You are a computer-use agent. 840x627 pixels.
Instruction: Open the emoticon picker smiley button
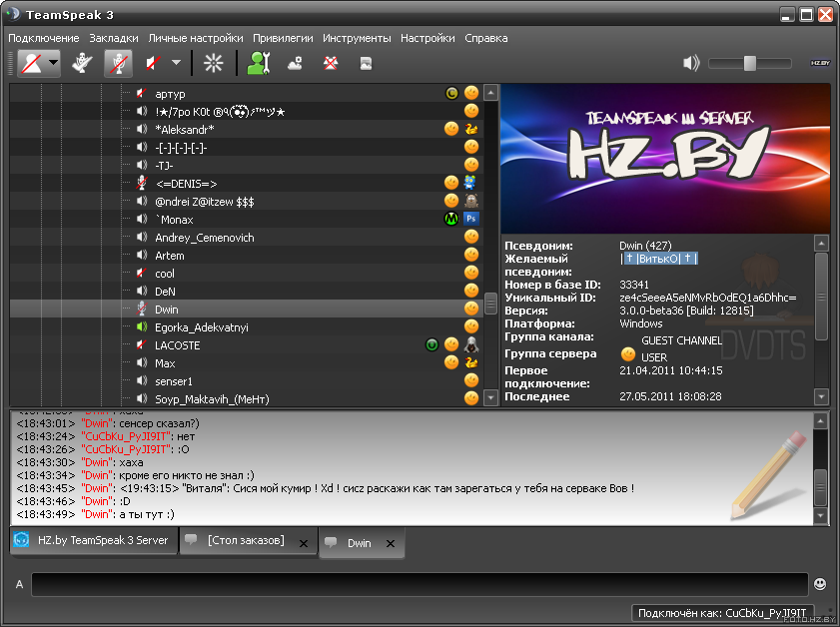[x=820, y=584]
